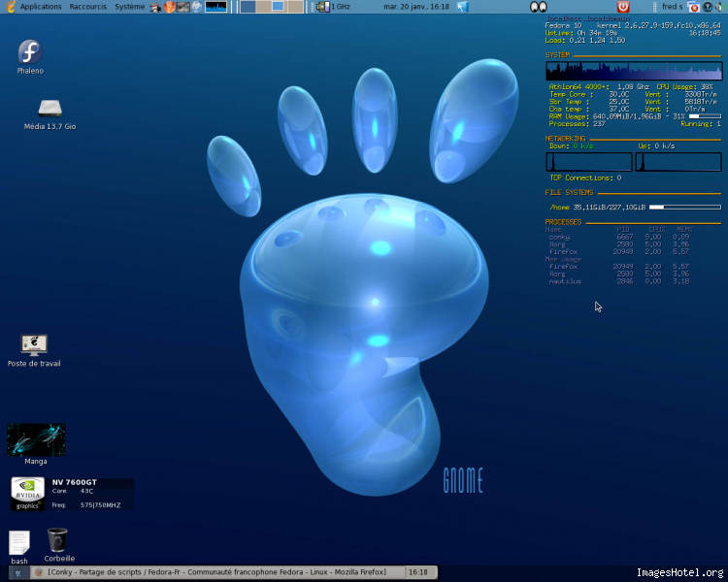The height and width of the screenshot is (582, 728).
Task: Open the Applications menu
Action: 40,7
